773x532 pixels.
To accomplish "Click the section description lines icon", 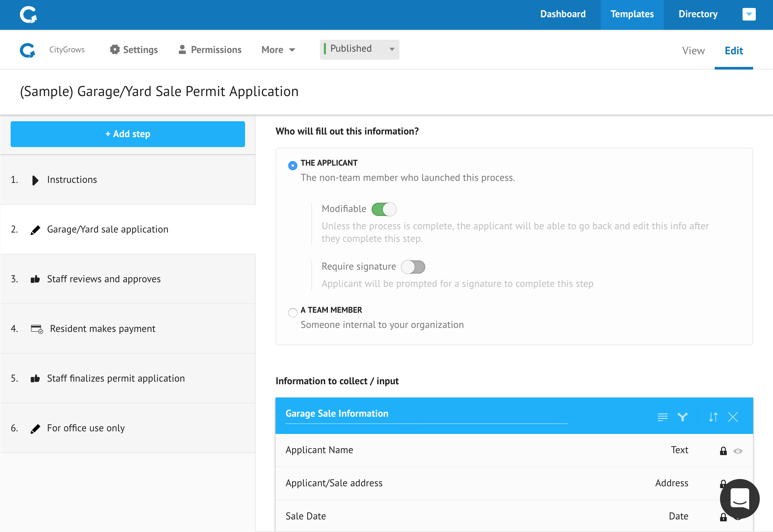I will pyautogui.click(x=662, y=417).
